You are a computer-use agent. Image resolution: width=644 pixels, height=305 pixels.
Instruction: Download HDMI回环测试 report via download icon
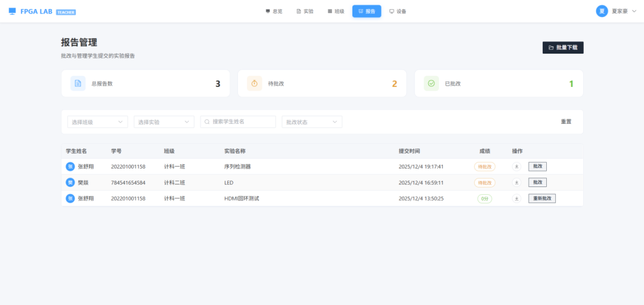pyautogui.click(x=516, y=198)
